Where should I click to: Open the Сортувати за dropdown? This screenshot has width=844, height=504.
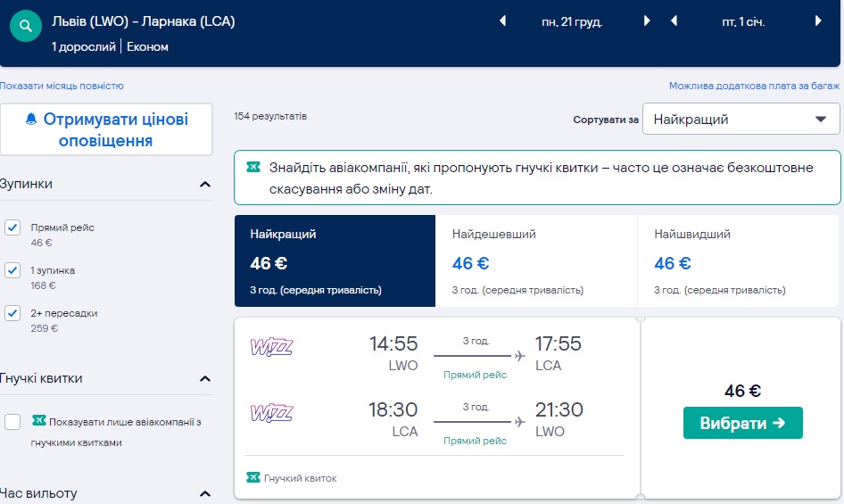coord(741,120)
